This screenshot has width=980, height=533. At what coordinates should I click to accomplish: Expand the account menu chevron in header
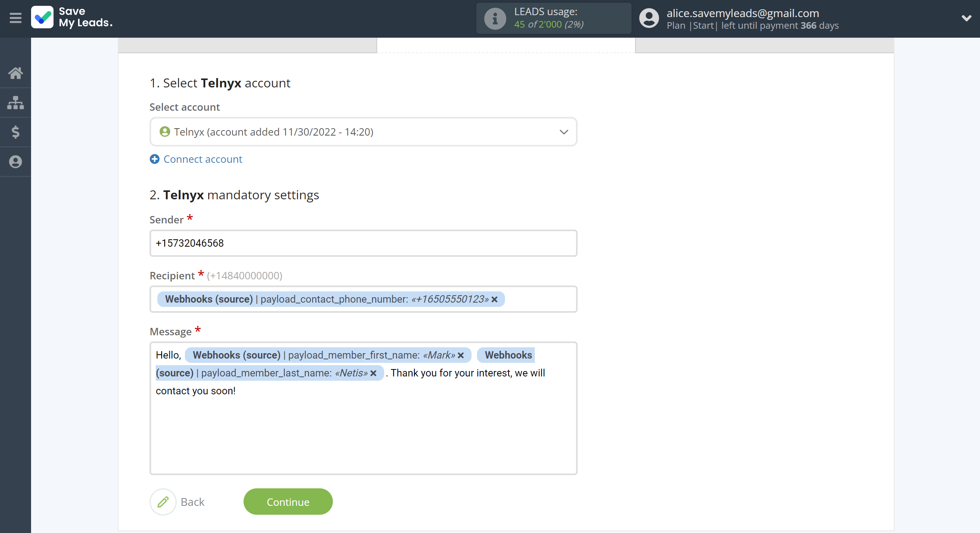click(x=966, y=18)
